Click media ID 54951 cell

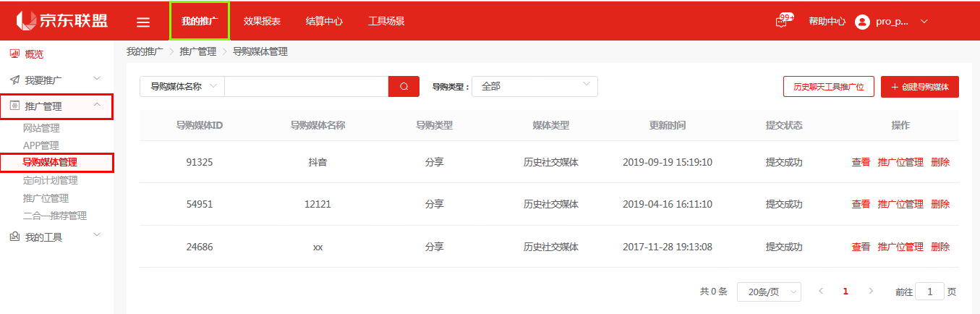tap(200, 204)
